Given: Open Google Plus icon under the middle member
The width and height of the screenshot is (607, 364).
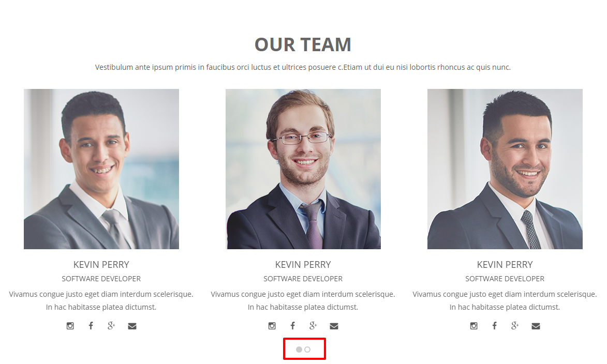Looking at the screenshot, I should tap(313, 326).
